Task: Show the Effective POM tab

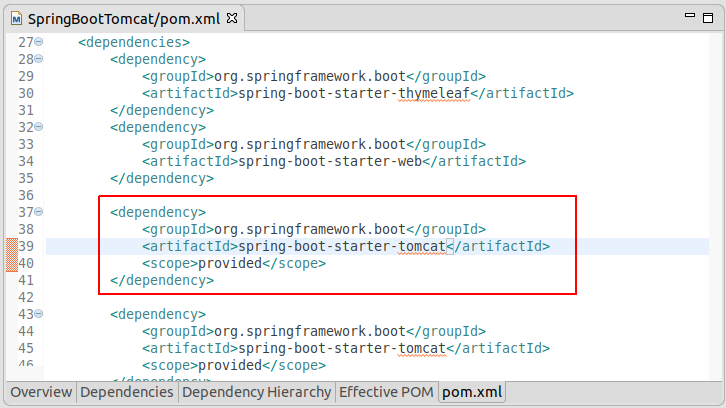Action: pos(386,392)
